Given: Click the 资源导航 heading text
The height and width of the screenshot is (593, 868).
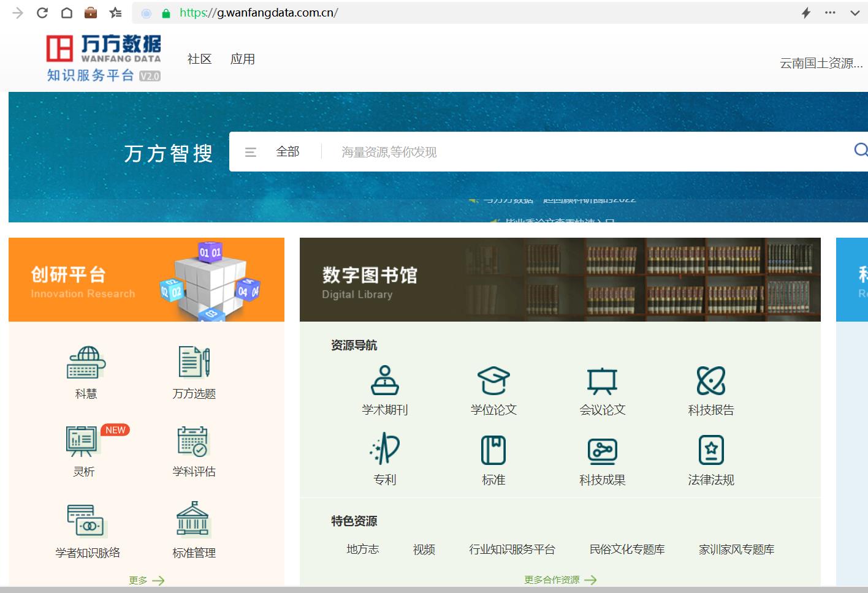Looking at the screenshot, I should coord(354,346).
